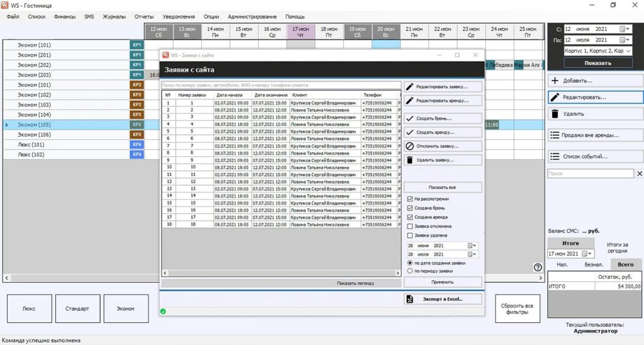Switch to the Безнал. totals tab

point(594,264)
